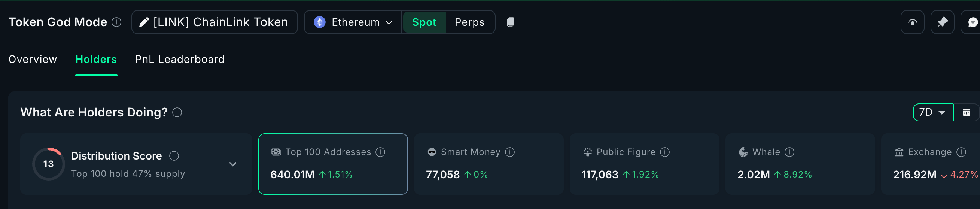Click info icon next to Whale label
The height and width of the screenshot is (209, 980).
tap(789, 152)
